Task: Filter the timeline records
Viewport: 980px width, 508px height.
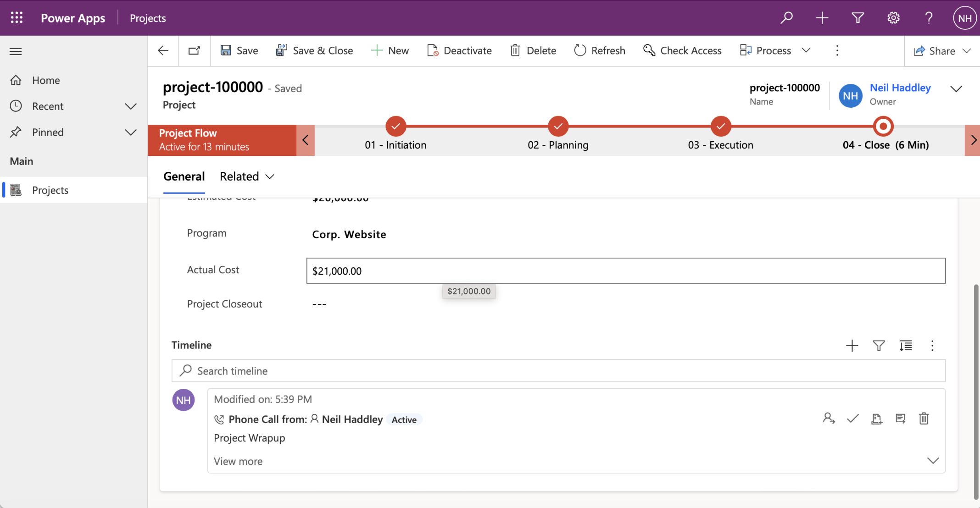Action: tap(878, 345)
